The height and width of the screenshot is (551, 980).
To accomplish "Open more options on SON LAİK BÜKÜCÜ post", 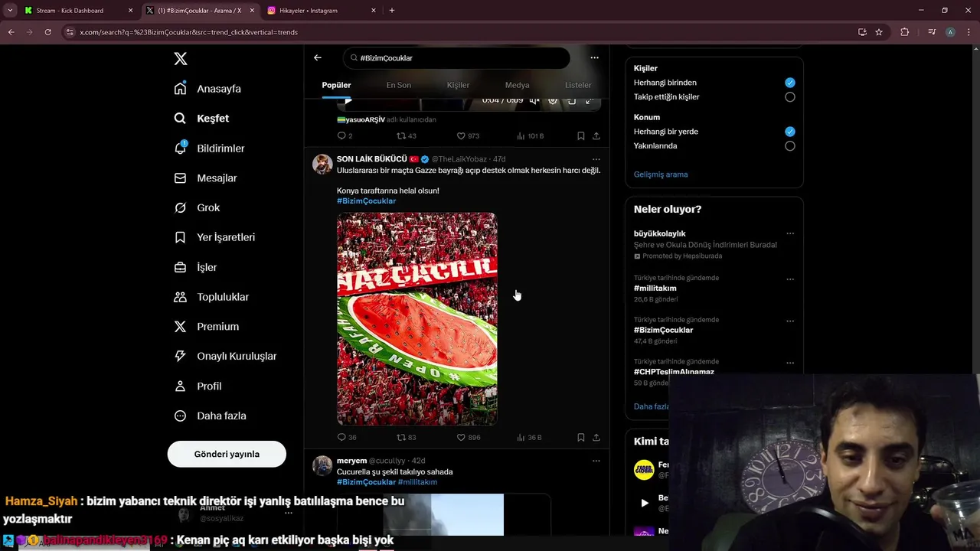I will (x=596, y=159).
